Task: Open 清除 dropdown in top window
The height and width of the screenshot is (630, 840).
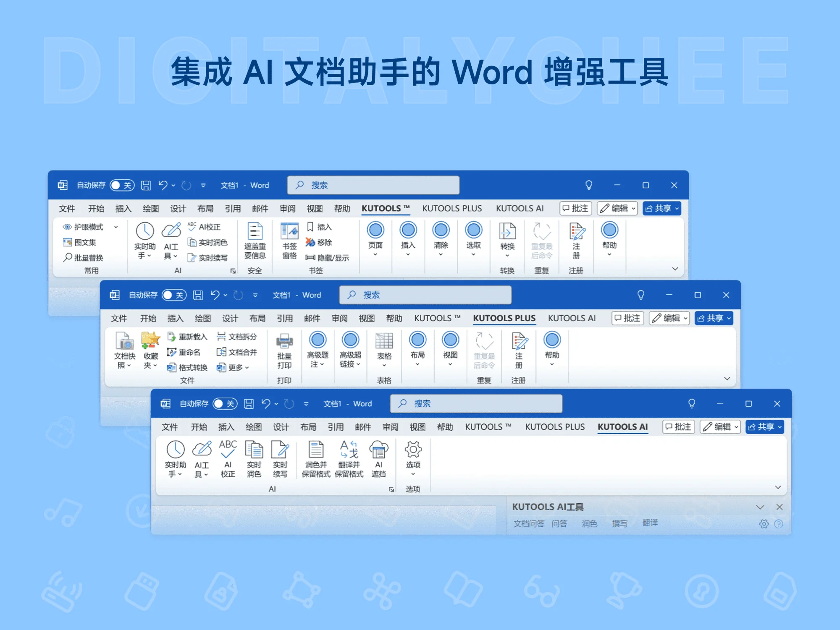Action: pos(441,239)
